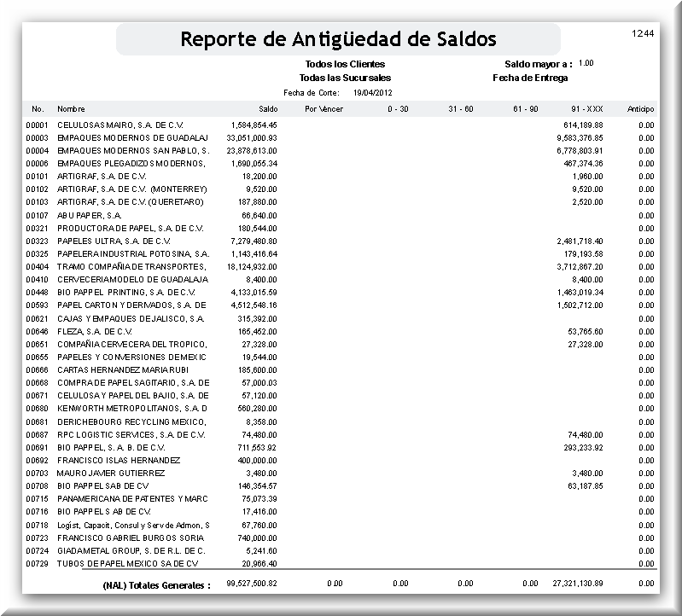Select DERICHEBOURG RECYCLING MEXICO name

pos(131,422)
